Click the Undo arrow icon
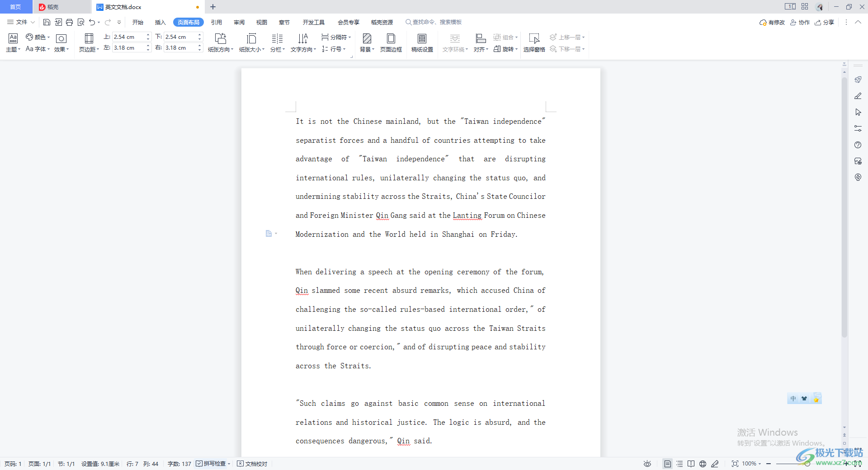Viewport: 868px width, 470px height. (92, 22)
